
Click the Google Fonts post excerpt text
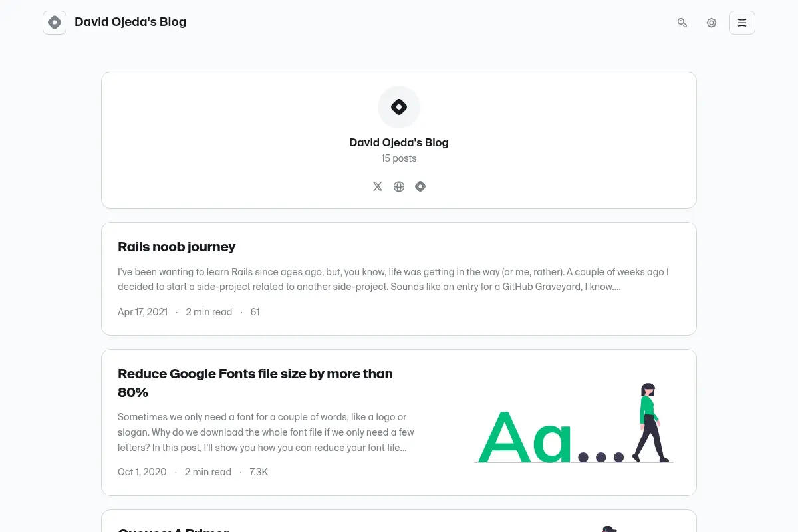(x=266, y=432)
